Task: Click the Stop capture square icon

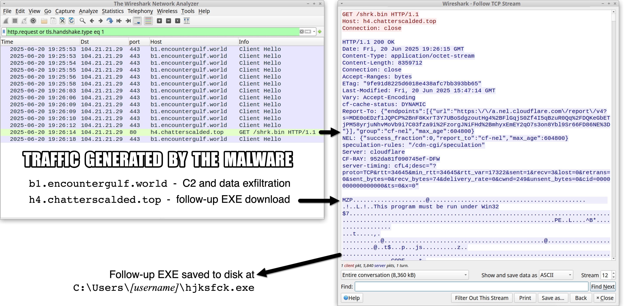Action: coord(15,21)
